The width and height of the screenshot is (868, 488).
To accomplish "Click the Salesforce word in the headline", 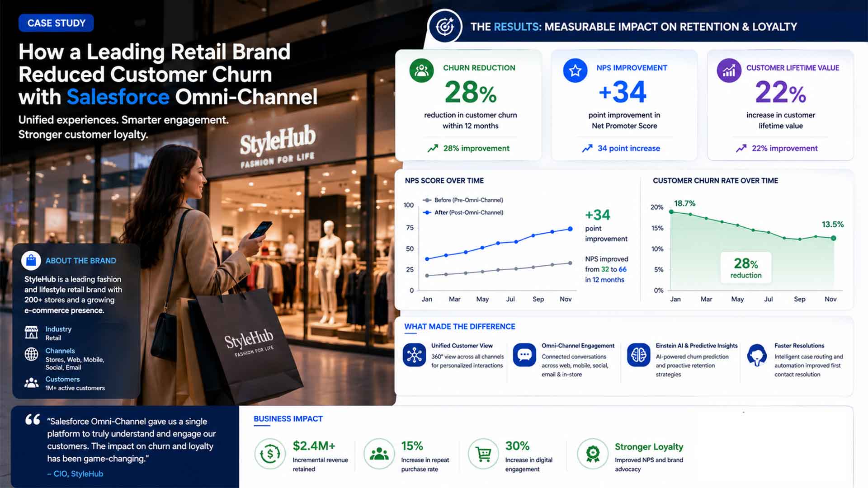I will coord(118,97).
